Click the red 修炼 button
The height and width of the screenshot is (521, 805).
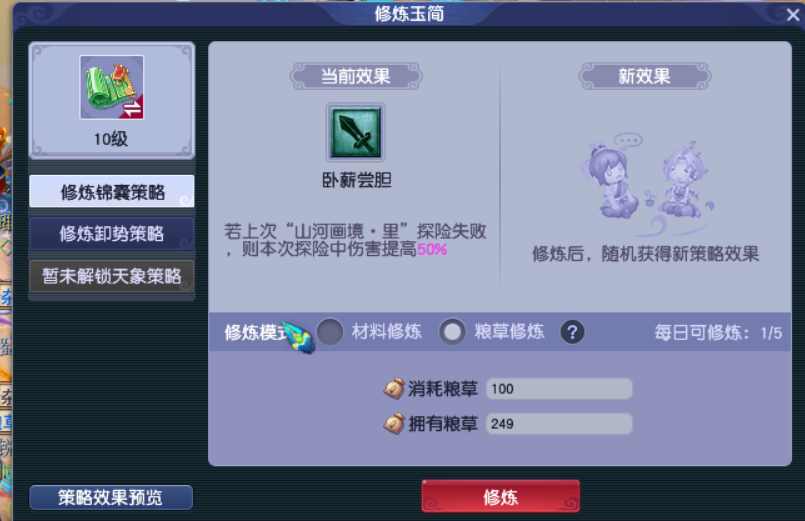click(501, 496)
